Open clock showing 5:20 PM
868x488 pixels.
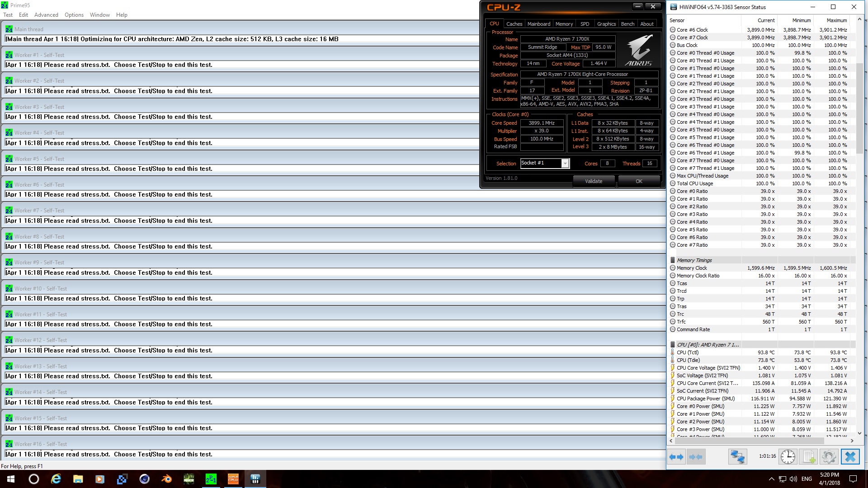tap(829, 479)
